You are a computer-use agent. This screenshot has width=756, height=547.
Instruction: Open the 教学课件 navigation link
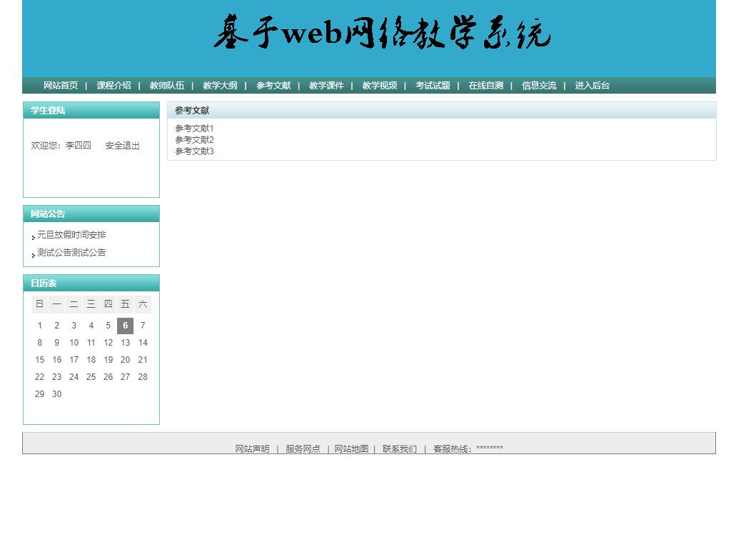[x=326, y=85]
